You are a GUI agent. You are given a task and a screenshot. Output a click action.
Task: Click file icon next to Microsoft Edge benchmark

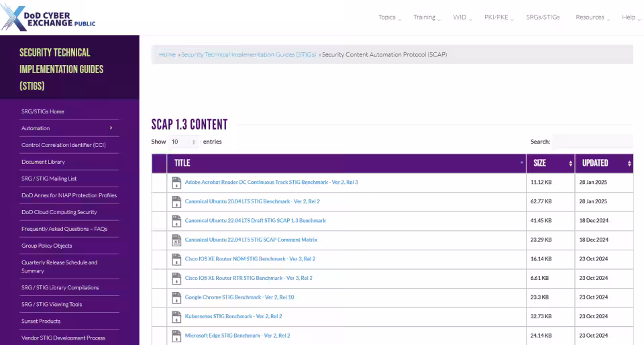176,336
